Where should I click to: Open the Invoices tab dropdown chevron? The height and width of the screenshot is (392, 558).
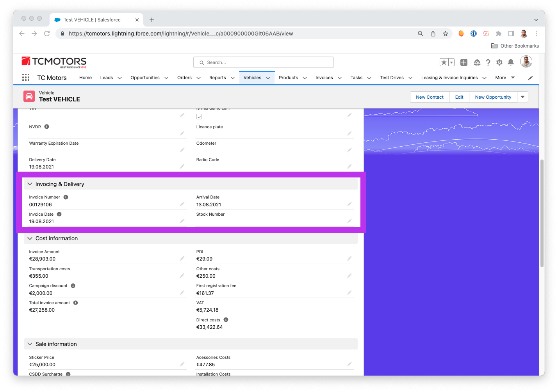[x=340, y=78]
